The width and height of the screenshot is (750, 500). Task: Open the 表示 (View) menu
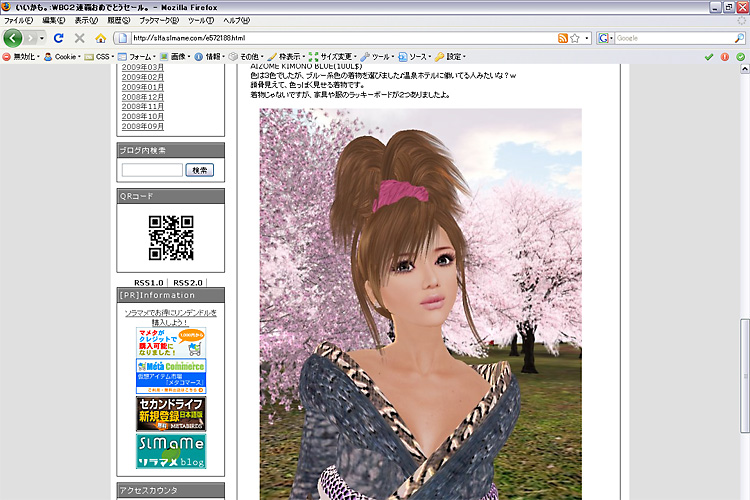coord(86,21)
